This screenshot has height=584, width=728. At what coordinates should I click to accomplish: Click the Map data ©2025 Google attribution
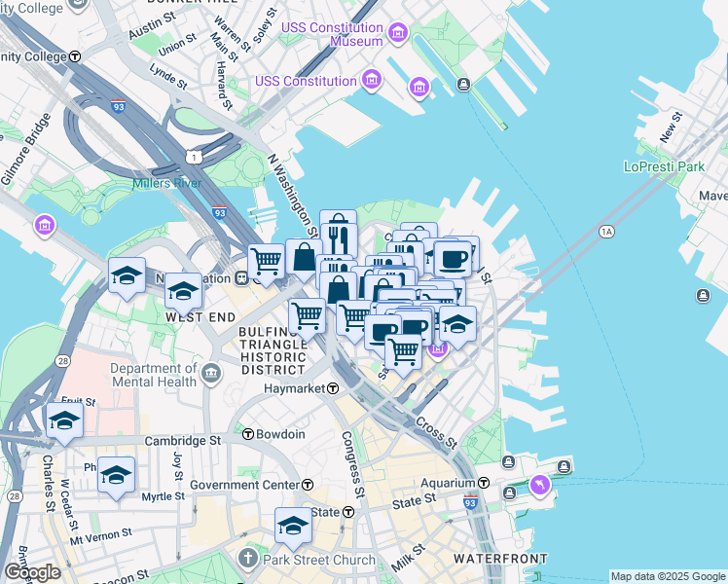point(668,576)
